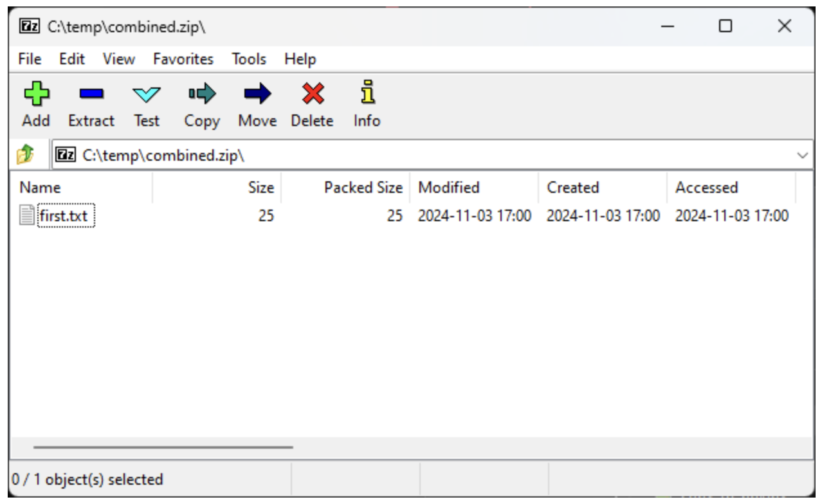Select the first.txt file name
The height and width of the screenshot is (504, 822).
tap(66, 216)
